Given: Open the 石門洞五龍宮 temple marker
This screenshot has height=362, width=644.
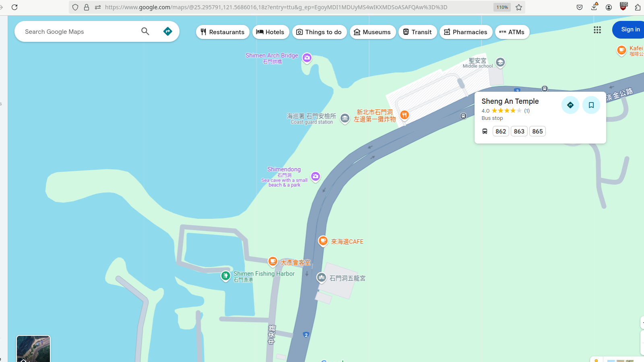Looking at the screenshot, I should (x=321, y=278).
